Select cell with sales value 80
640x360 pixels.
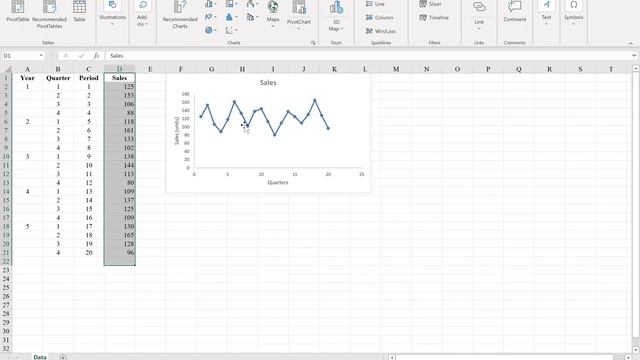click(120, 182)
